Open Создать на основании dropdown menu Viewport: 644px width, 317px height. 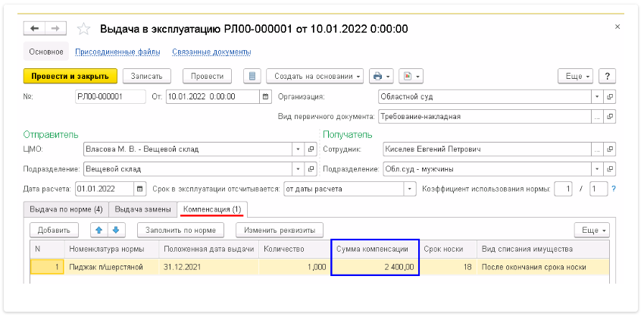pyautogui.click(x=313, y=77)
